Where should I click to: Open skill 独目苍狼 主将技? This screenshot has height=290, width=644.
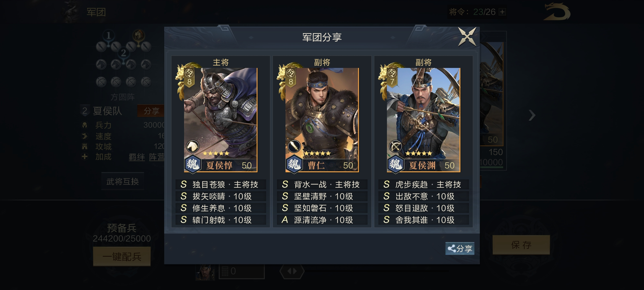221,184
